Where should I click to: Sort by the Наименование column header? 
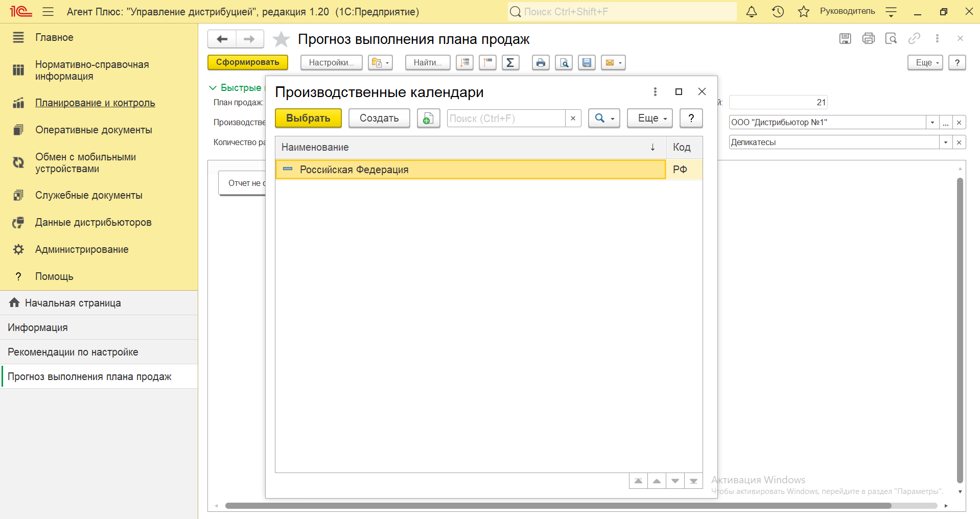pyautogui.click(x=471, y=147)
